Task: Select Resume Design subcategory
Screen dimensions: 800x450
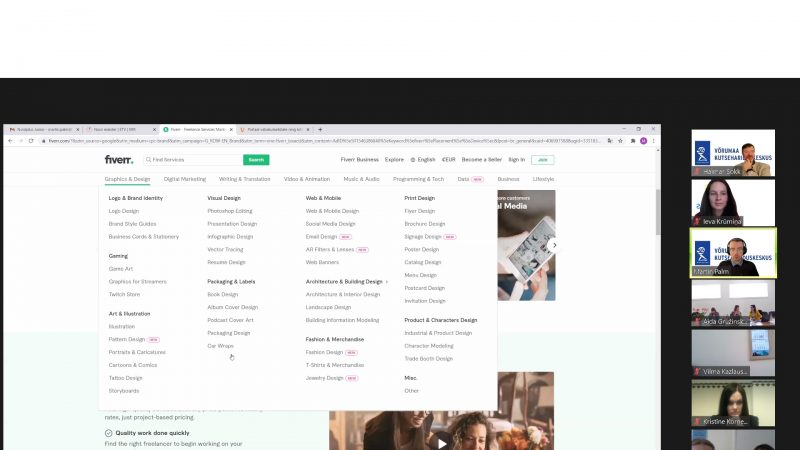Action: (x=226, y=262)
